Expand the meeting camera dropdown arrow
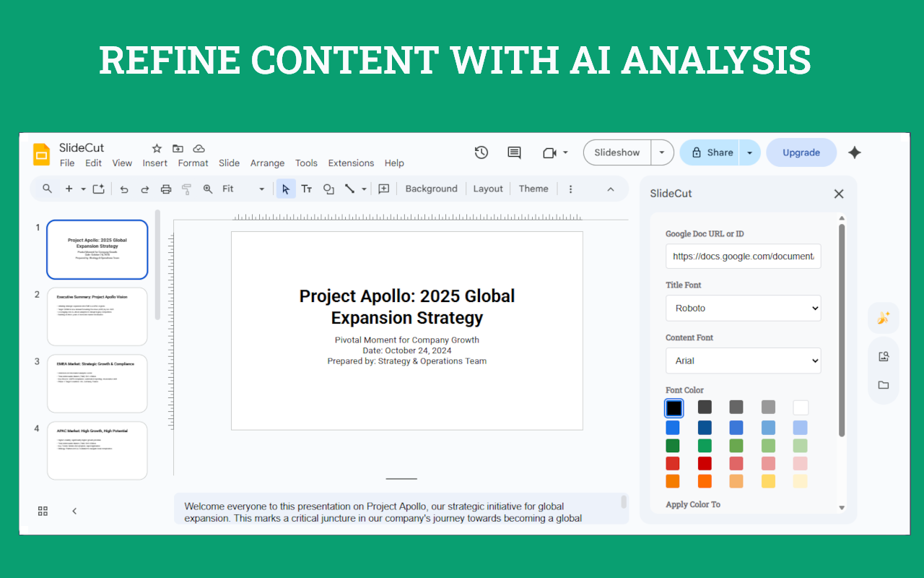The height and width of the screenshot is (578, 924). (565, 152)
